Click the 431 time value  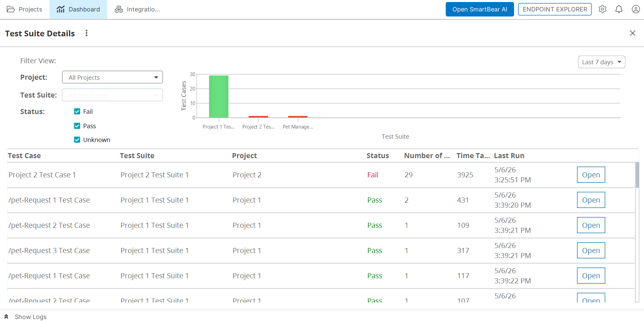point(463,200)
